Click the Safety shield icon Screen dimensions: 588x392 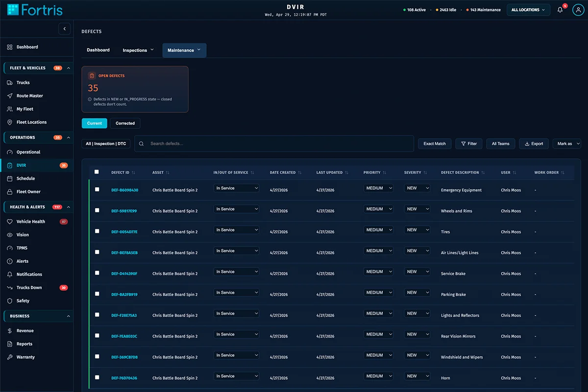tap(10, 301)
